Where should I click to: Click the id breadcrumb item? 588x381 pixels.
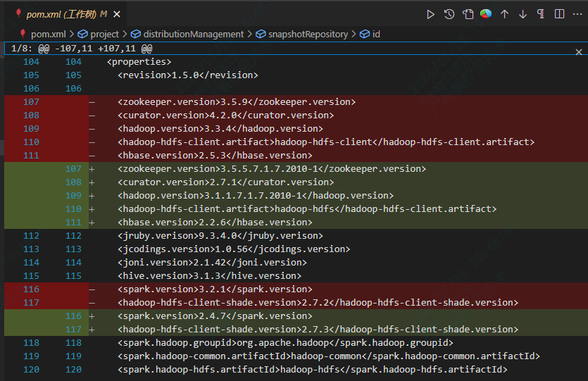coord(376,34)
